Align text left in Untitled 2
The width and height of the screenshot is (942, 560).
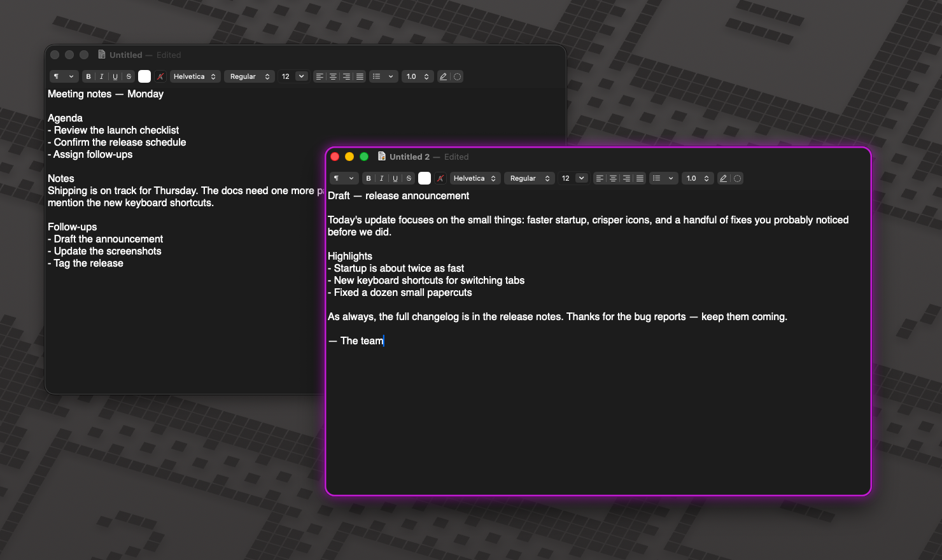click(x=600, y=178)
